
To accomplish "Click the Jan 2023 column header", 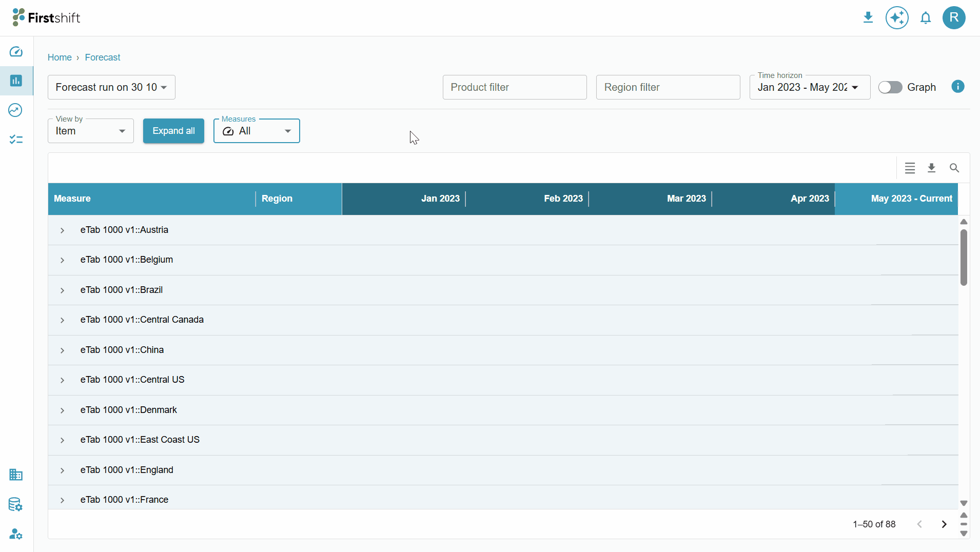I will click(404, 199).
